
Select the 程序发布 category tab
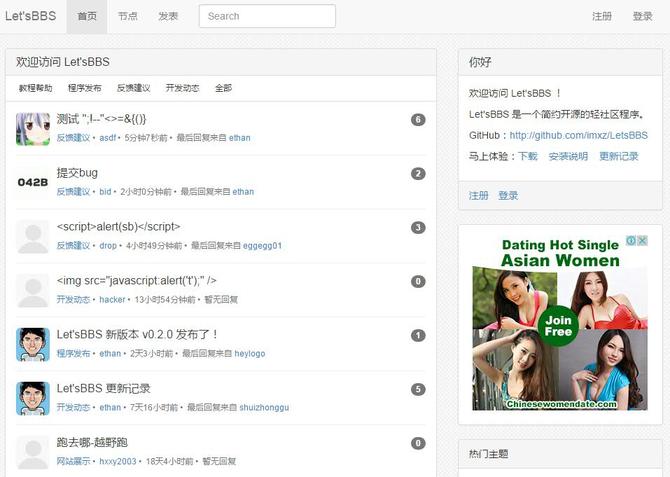point(85,88)
